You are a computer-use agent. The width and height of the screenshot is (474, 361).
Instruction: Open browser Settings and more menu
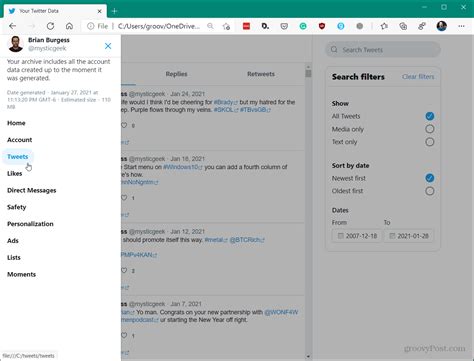click(461, 26)
